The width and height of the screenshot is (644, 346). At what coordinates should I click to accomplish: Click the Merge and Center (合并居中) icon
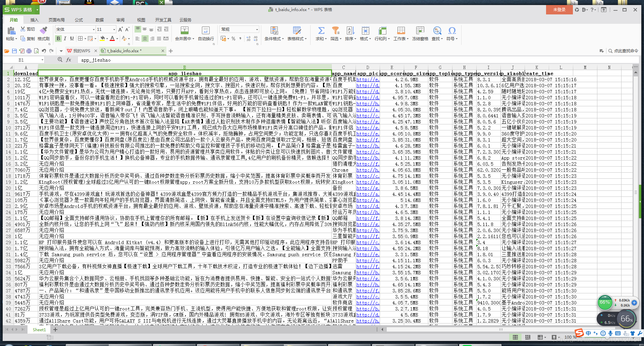pos(184,31)
